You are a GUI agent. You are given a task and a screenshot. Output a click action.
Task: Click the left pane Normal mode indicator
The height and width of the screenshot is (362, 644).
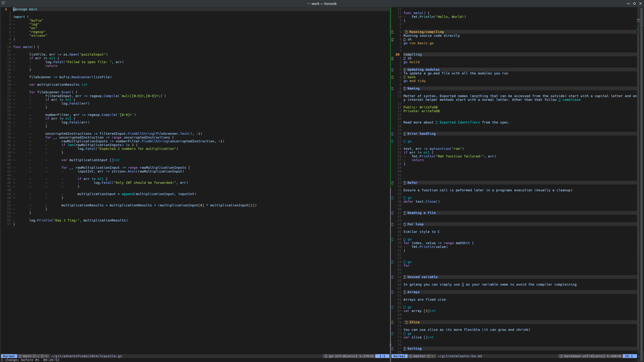[x=9, y=356]
